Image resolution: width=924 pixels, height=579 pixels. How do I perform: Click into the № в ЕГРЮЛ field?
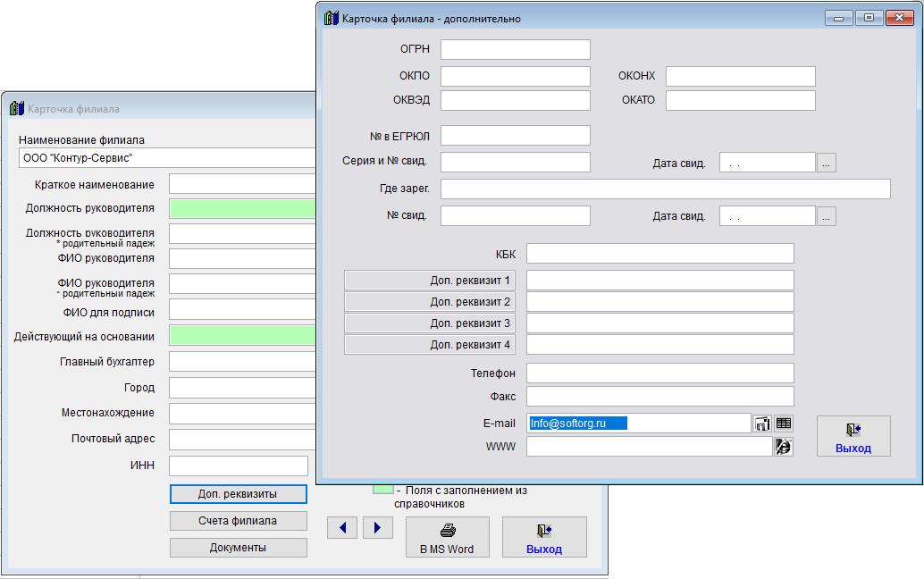(516, 136)
